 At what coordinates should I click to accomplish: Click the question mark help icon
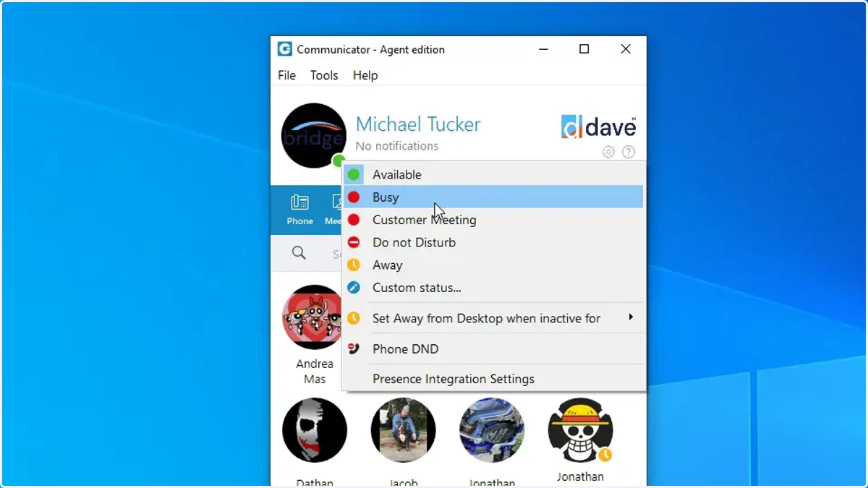point(629,152)
